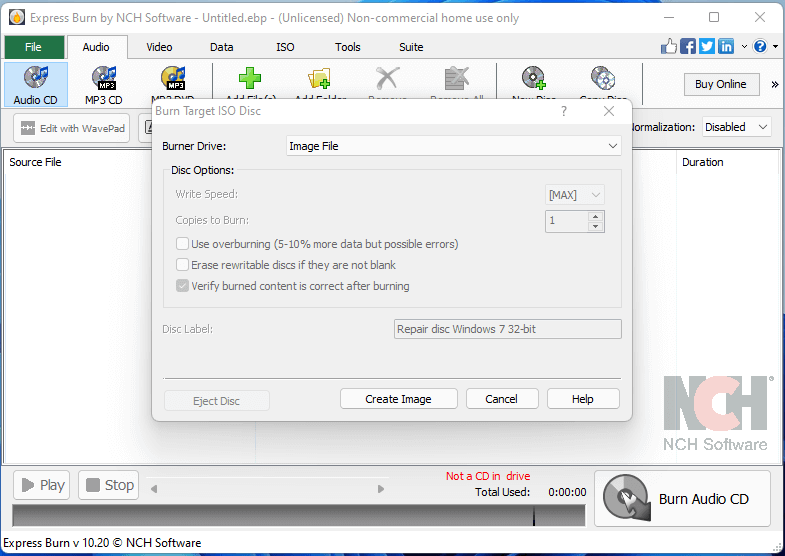Click the Disc Label text field
Screen dimensions: 785x556
(x=508, y=329)
